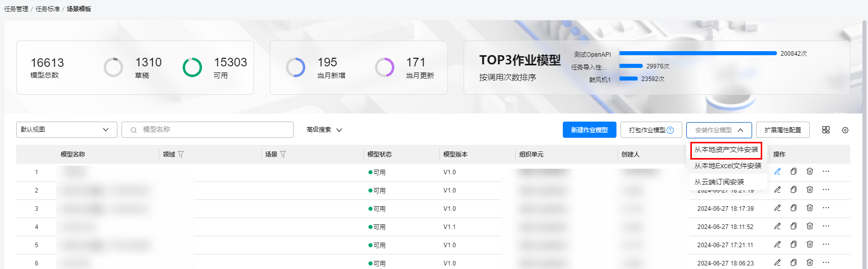This screenshot has width=868, height=269.
Task: Click the 操作 column header
Action: [779, 155]
